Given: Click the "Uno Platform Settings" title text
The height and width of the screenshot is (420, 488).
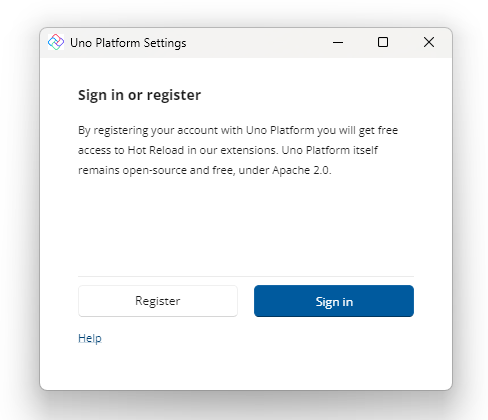Looking at the screenshot, I should tap(128, 43).
